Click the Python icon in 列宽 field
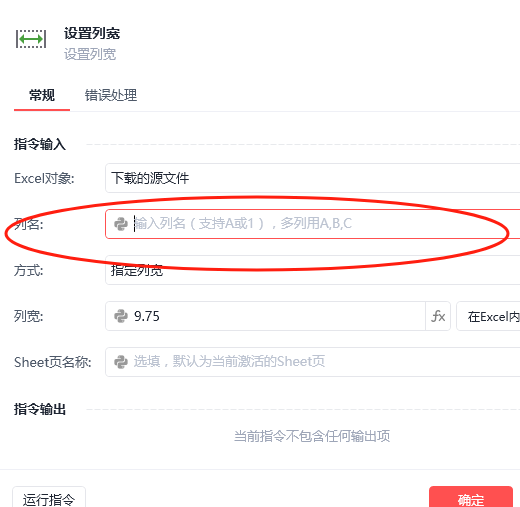The image size is (520, 507). pos(121,316)
